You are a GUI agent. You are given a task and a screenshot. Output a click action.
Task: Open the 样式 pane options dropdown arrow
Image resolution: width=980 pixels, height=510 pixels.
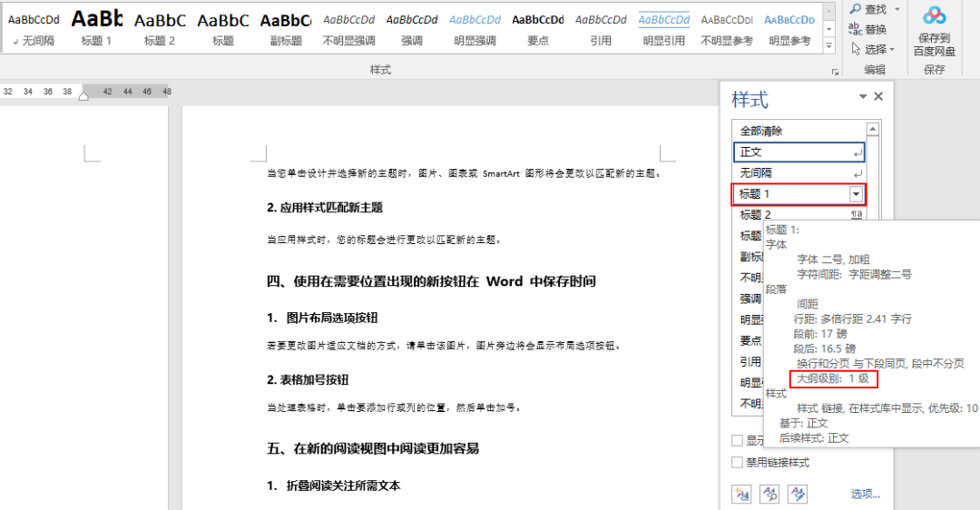click(863, 96)
